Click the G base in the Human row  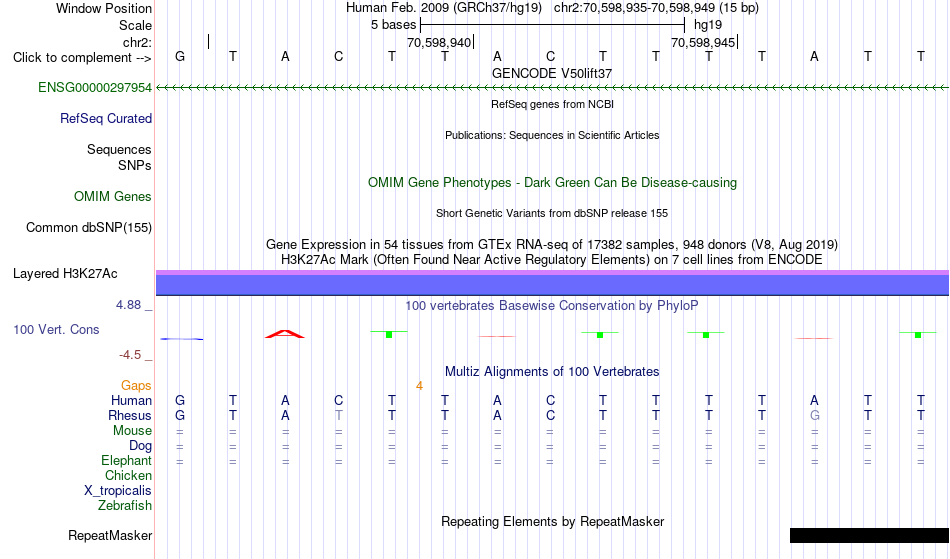pyautogui.click(x=180, y=400)
